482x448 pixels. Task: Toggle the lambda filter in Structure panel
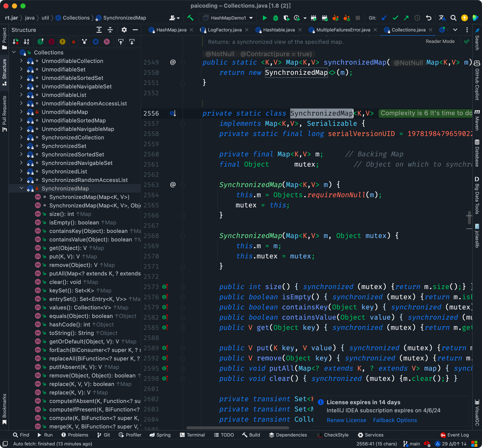[x=107, y=42]
